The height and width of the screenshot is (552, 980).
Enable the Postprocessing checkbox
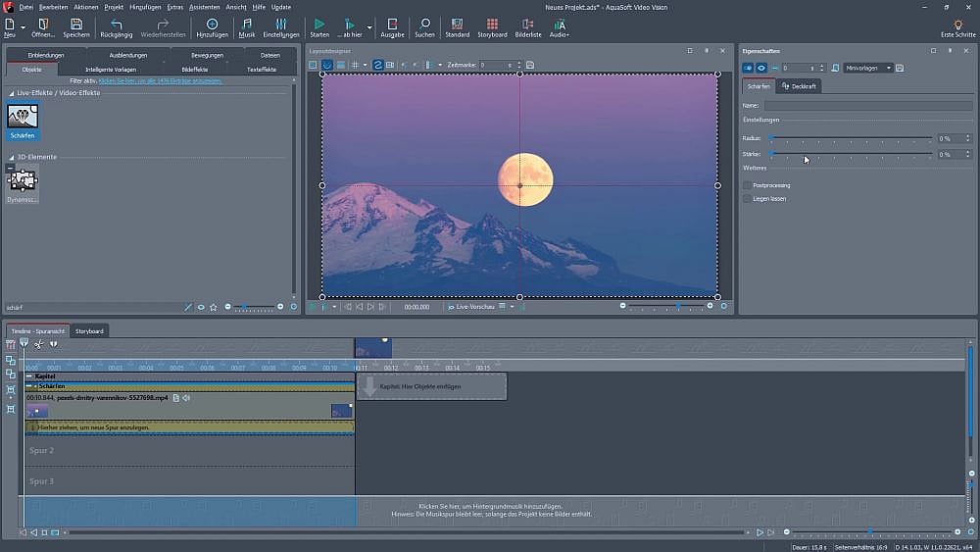(x=747, y=185)
